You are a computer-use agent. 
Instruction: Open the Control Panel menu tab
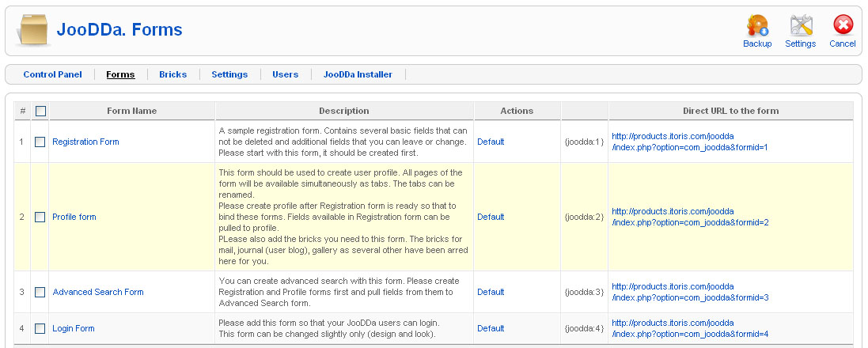coord(52,74)
